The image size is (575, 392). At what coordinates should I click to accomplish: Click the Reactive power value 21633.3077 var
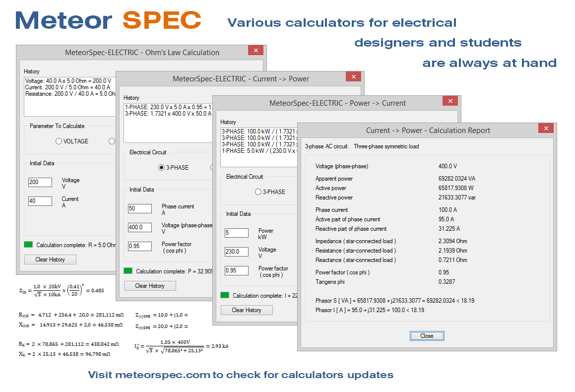[x=457, y=197]
